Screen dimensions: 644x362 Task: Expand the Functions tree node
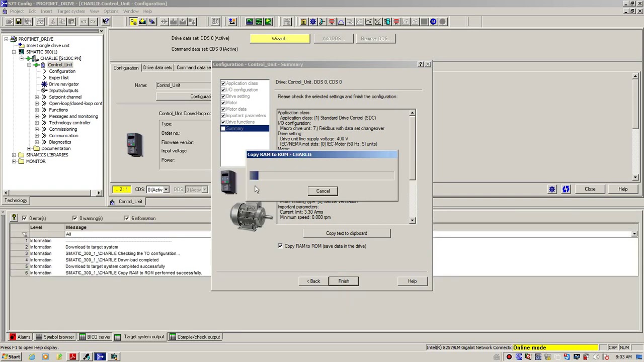click(x=37, y=110)
